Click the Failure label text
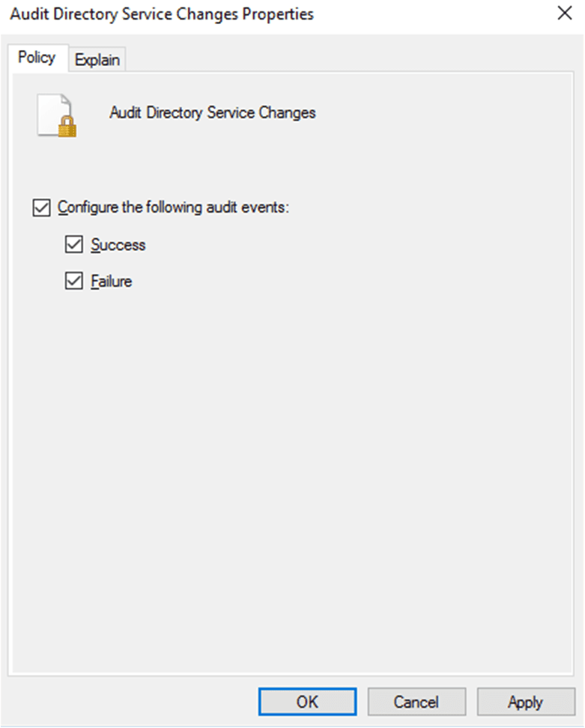 coord(112,282)
